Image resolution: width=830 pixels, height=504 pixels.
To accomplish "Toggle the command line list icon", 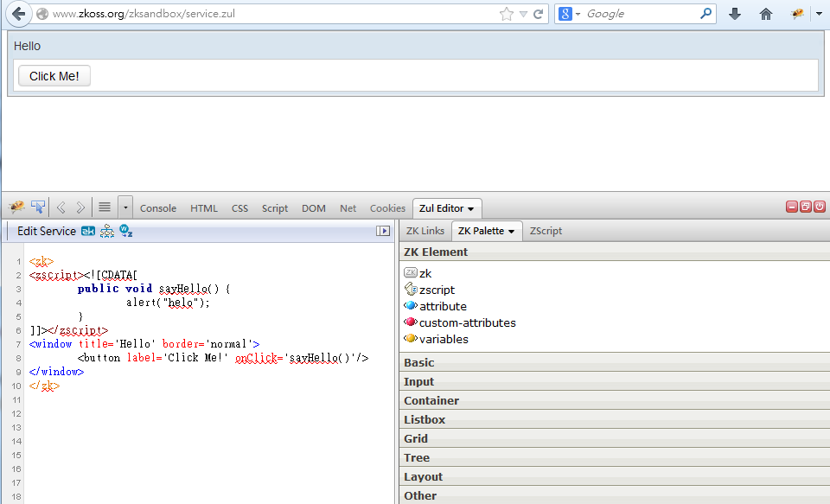I will click(x=105, y=207).
